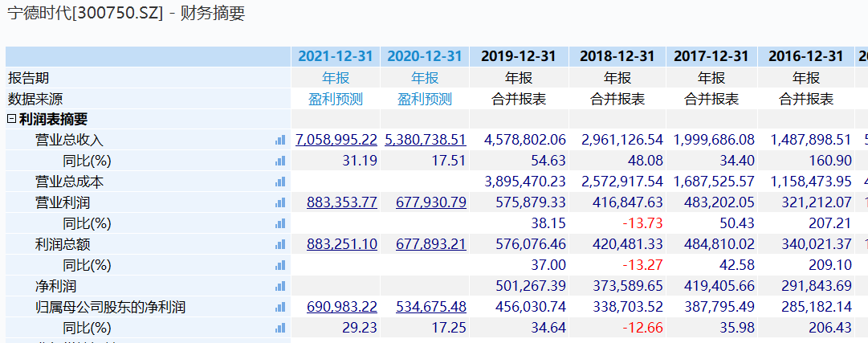This screenshot has width=868, height=343.
Task: Click 2017 total profit cell 484,810.02
Action: pos(719,244)
